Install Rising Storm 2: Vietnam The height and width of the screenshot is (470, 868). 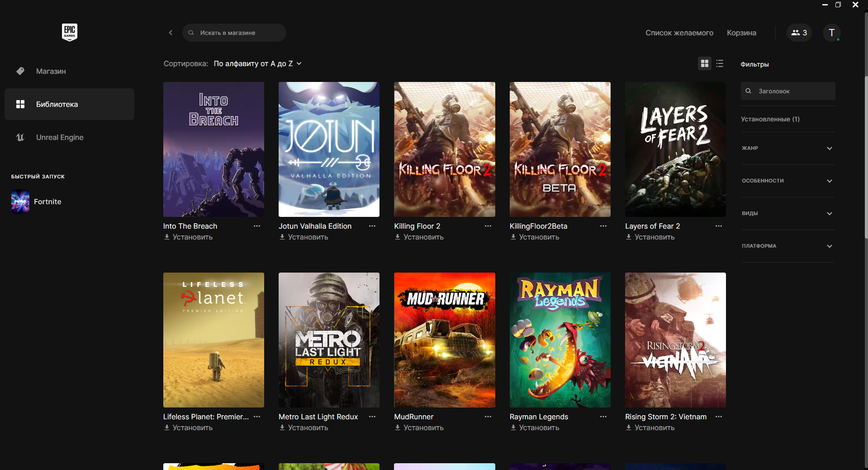(650, 427)
